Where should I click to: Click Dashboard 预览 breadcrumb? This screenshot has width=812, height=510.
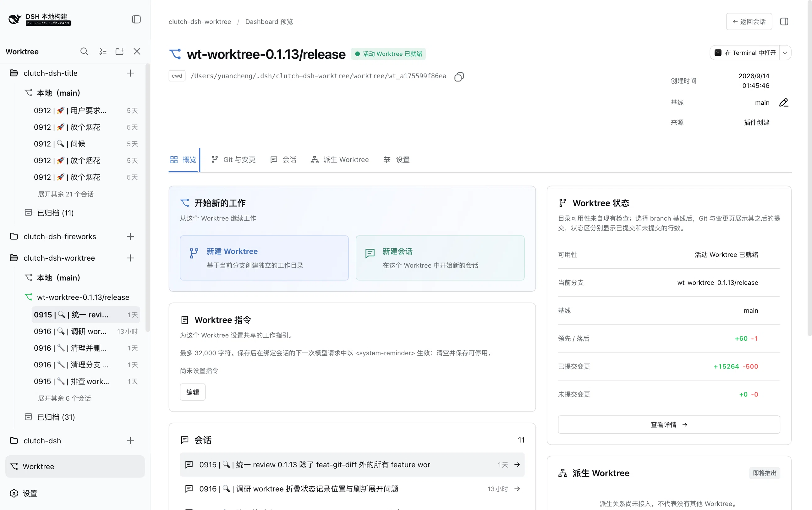(x=269, y=22)
